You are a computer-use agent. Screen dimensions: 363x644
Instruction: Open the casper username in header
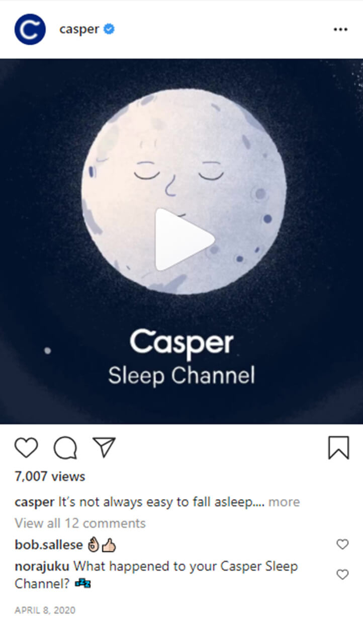coord(79,29)
